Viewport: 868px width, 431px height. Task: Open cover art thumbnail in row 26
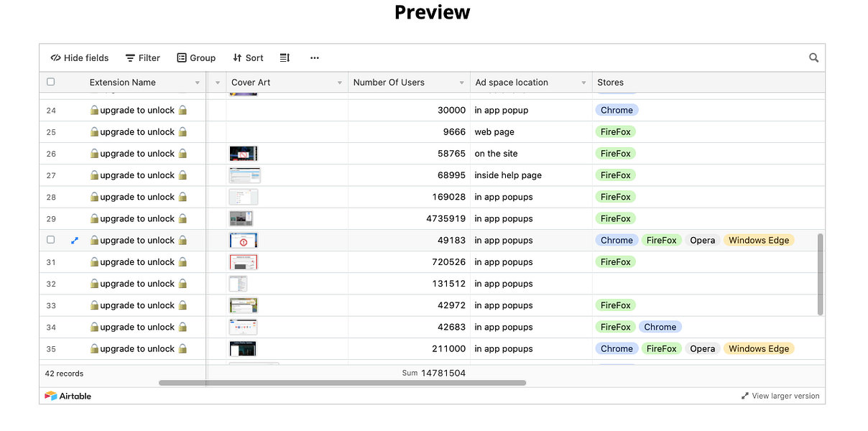(x=243, y=154)
